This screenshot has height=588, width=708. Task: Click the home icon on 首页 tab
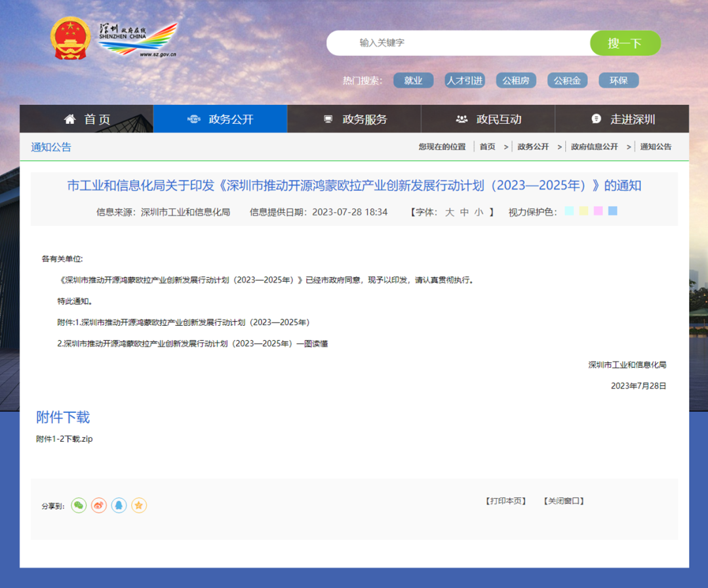pyautogui.click(x=69, y=119)
